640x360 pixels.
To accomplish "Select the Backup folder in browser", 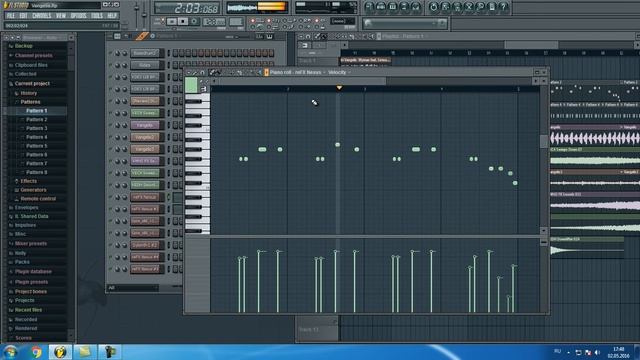I will (23, 46).
